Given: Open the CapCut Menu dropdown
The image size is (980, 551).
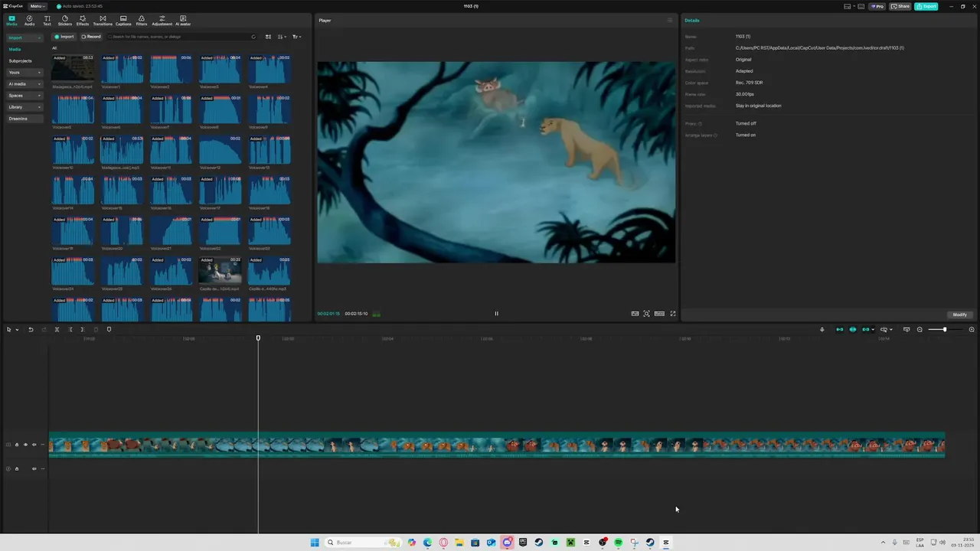Looking at the screenshot, I should (38, 6).
